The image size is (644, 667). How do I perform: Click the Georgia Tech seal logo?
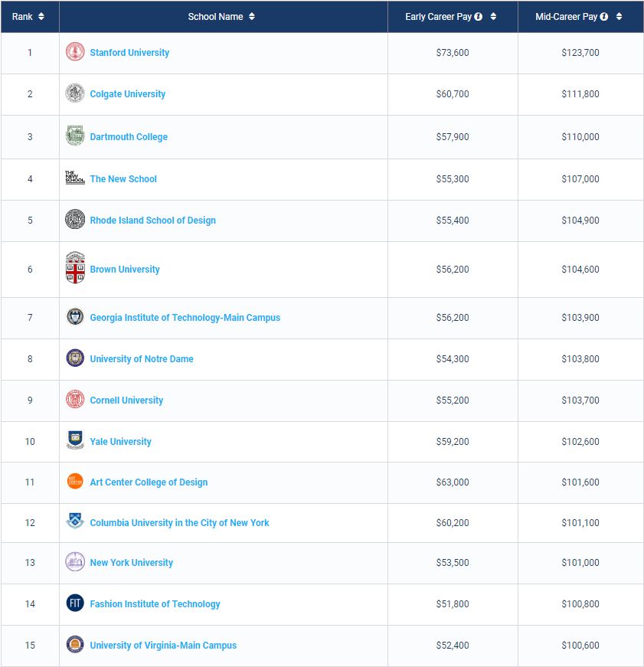75,316
